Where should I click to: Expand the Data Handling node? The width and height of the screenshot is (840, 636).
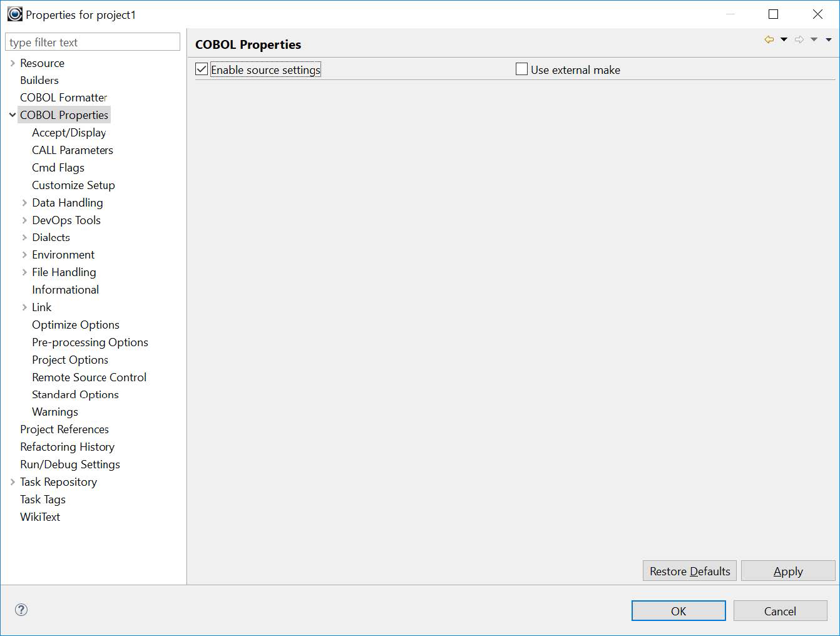point(24,202)
